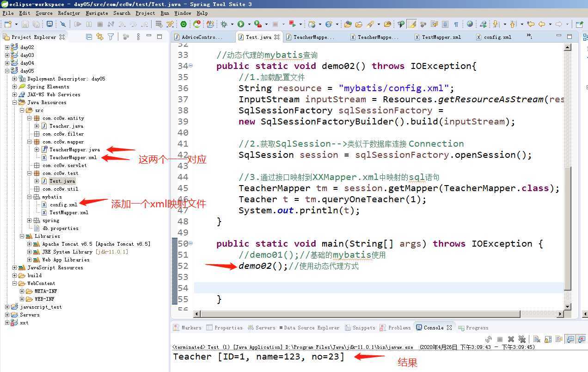Viewport: 588px width, 372px height.
Task: Toggle Block Selection mode icon
Action: [445, 24]
